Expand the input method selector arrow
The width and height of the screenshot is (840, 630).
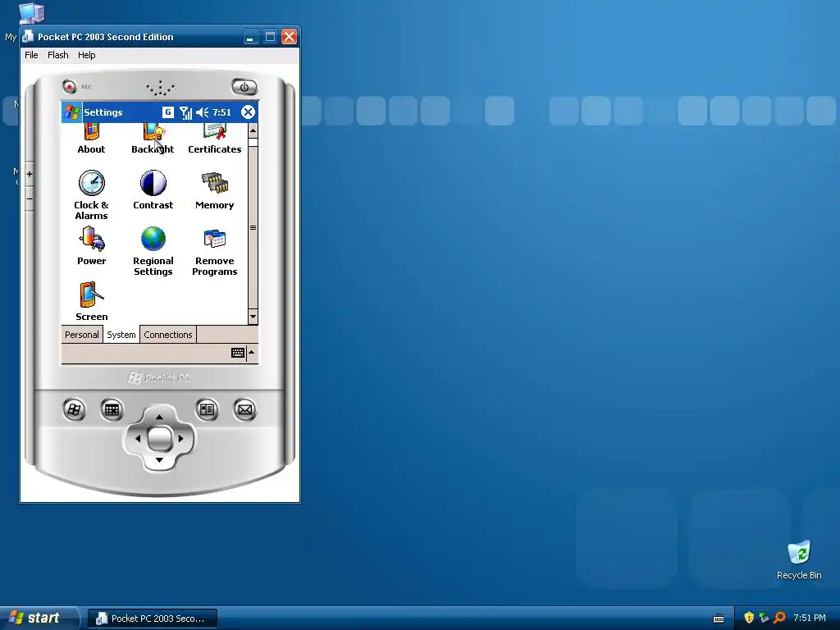pos(252,353)
